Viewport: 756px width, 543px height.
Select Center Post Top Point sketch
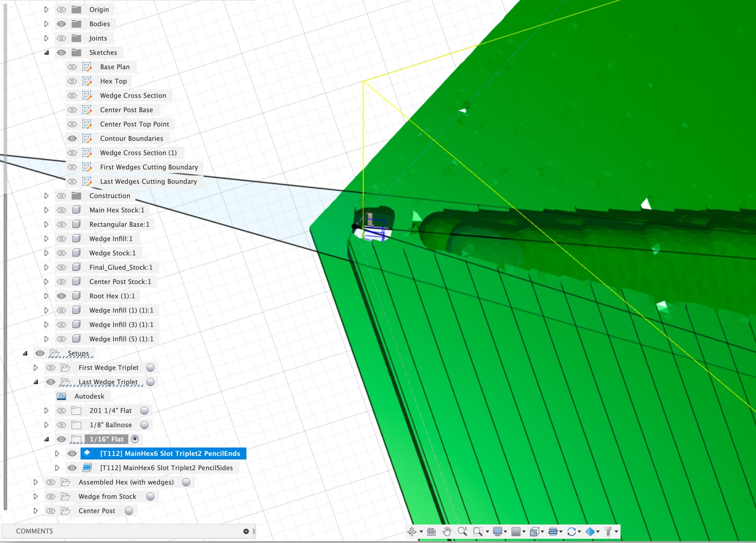click(x=135, y=124)
